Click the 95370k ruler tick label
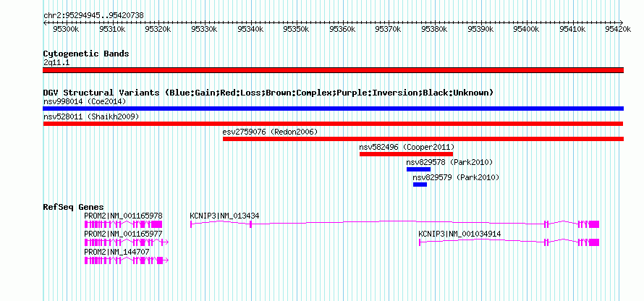The height and width of the screenshot is (301, 644). (x=388, y=30)
